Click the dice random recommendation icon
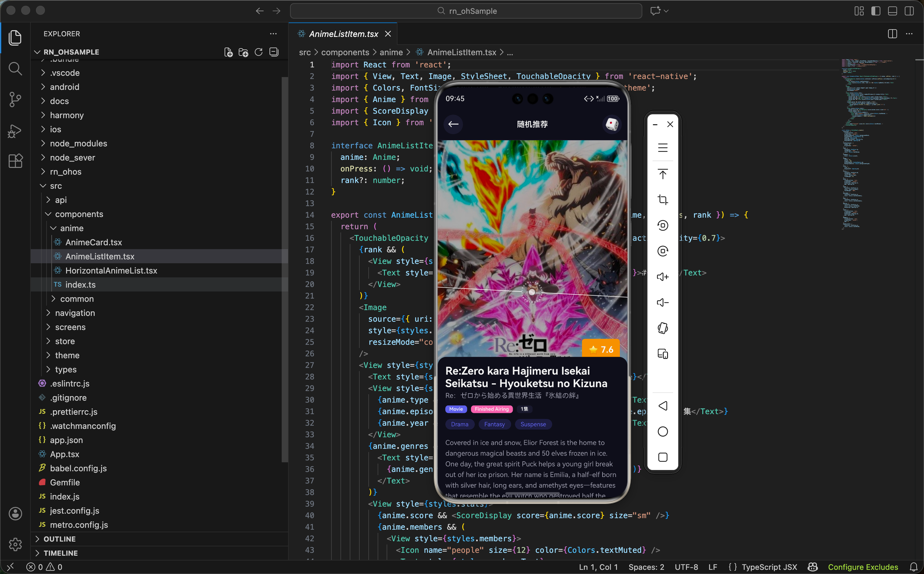The height and width of the screenshot is (574, 924). [612, 124]
